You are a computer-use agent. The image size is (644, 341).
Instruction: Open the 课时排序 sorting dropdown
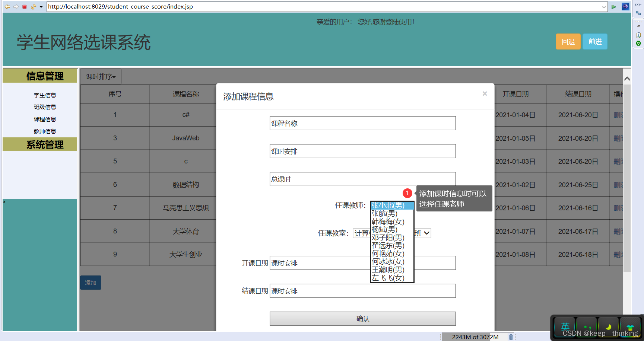point(101,77)
